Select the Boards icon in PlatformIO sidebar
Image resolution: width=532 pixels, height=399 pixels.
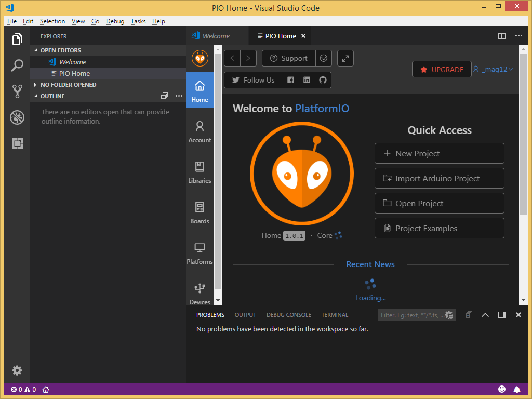point(199,213)
